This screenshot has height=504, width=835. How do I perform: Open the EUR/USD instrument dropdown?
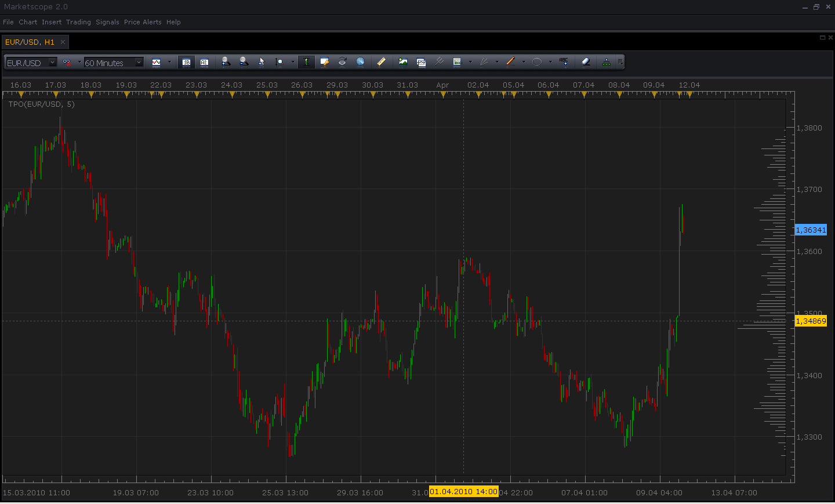point(31,63)
